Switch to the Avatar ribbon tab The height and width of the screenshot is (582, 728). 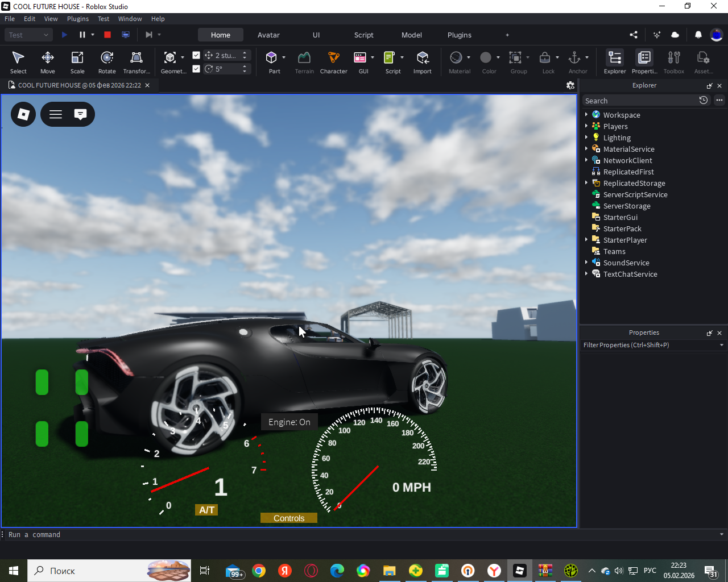tap(268, 35)
